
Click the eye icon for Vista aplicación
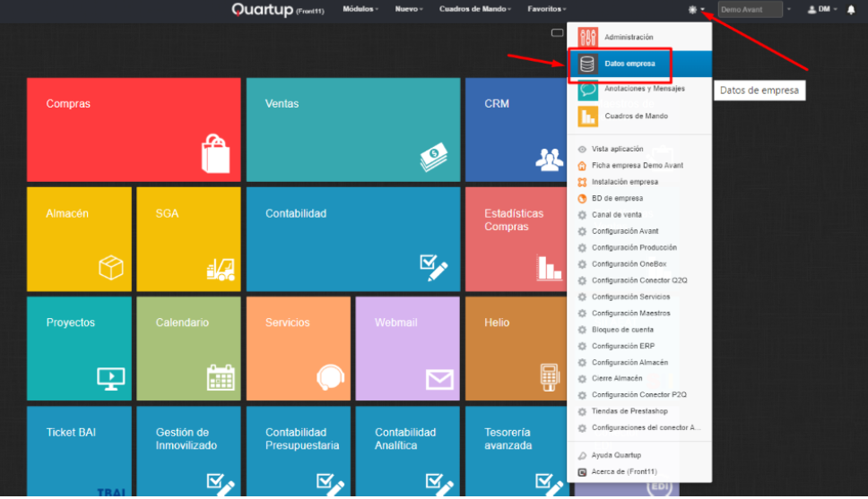coord(582,149)
